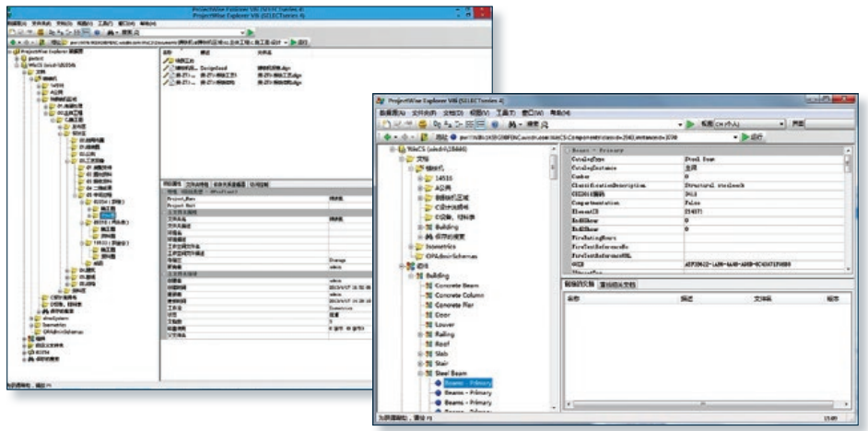Open the address dropdown arrow in front window
868x431 pixels.
pos(736,136)
